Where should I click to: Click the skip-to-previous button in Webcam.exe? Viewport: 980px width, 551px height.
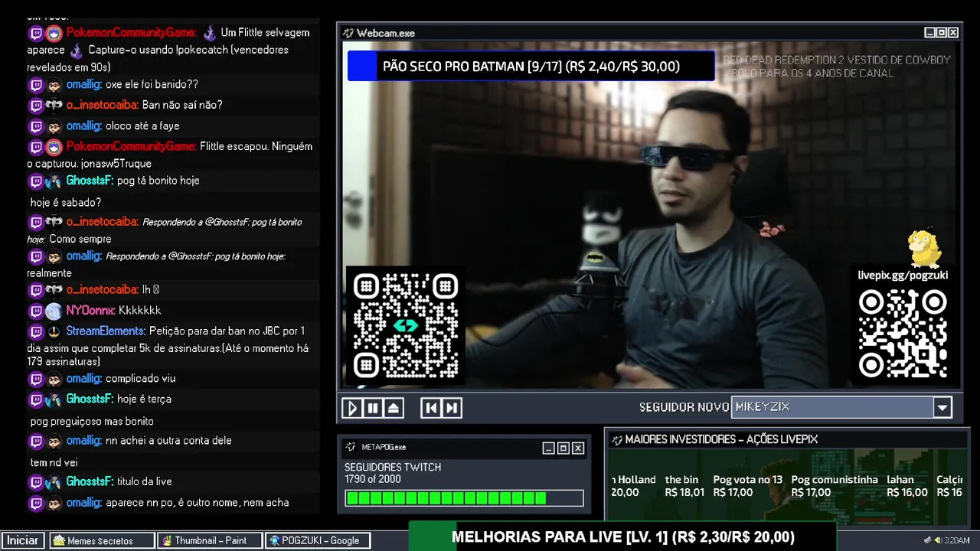pos(431,408)
